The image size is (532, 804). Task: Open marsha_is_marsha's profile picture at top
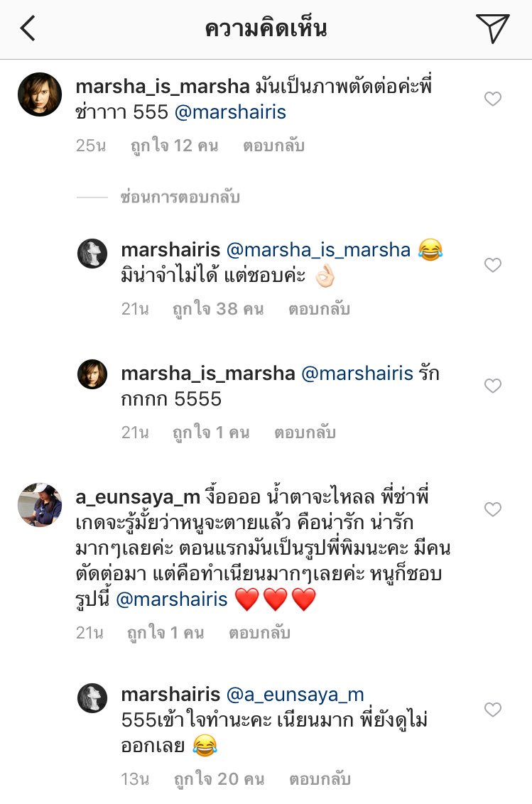40,94
